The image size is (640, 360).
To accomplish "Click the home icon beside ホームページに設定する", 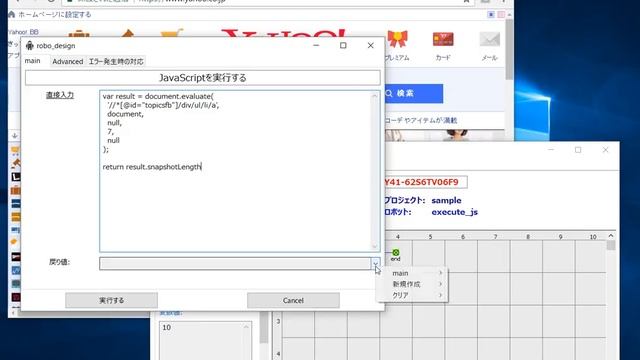I will tap(11, 15).
